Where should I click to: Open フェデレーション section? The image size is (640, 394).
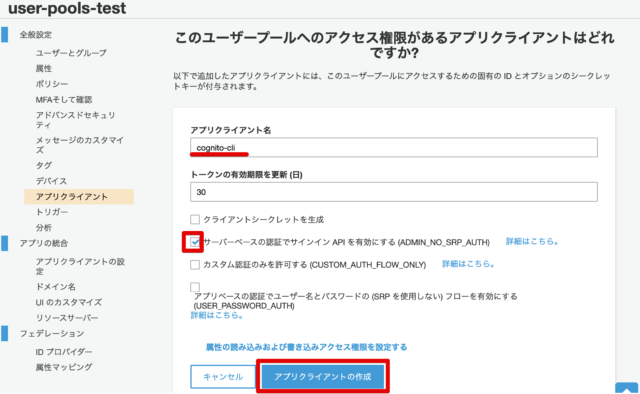[52, 334]
